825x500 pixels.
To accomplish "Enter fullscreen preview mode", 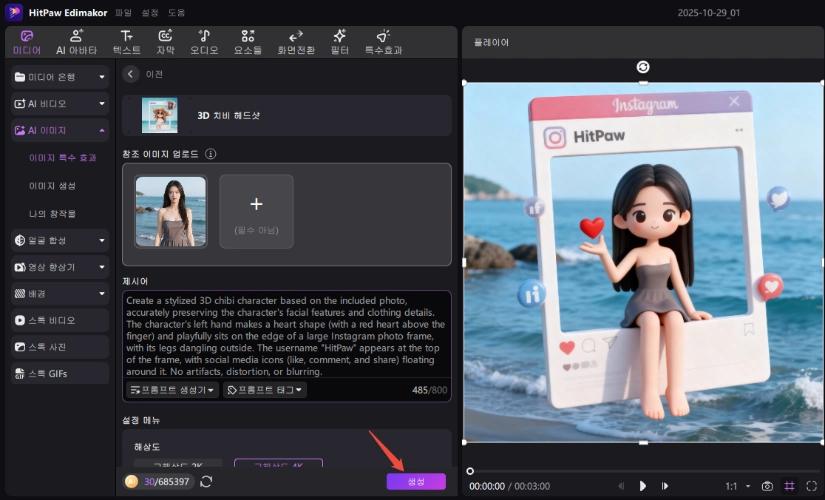I will [811, 486].
